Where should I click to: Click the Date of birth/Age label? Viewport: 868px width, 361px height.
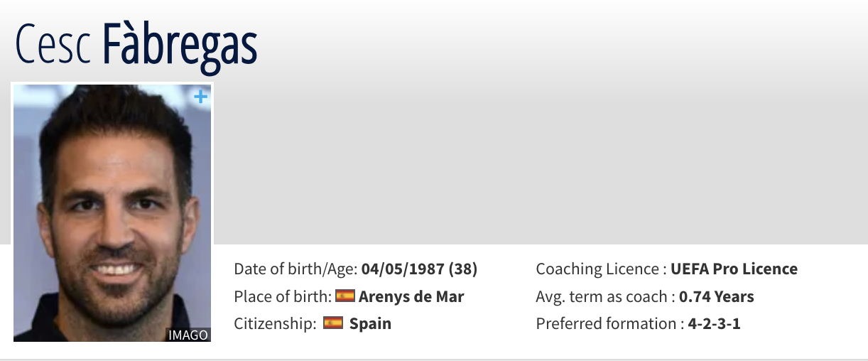(295, 269)
